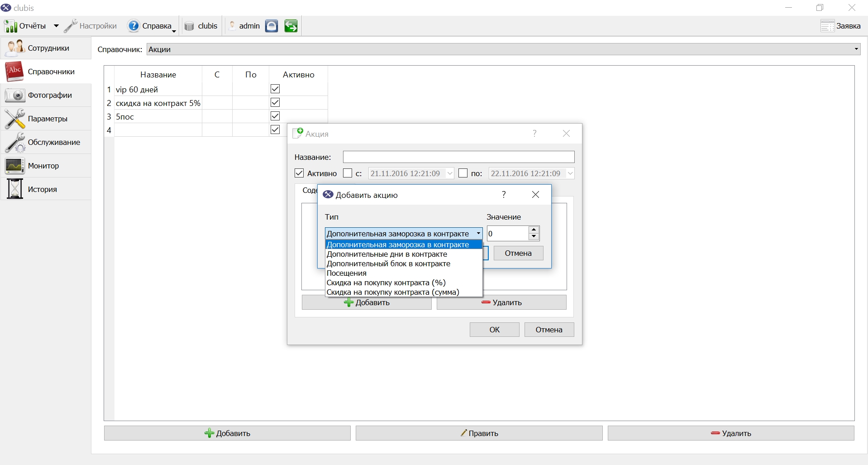Click the green switch-user arrow icon

coord(291,26)
